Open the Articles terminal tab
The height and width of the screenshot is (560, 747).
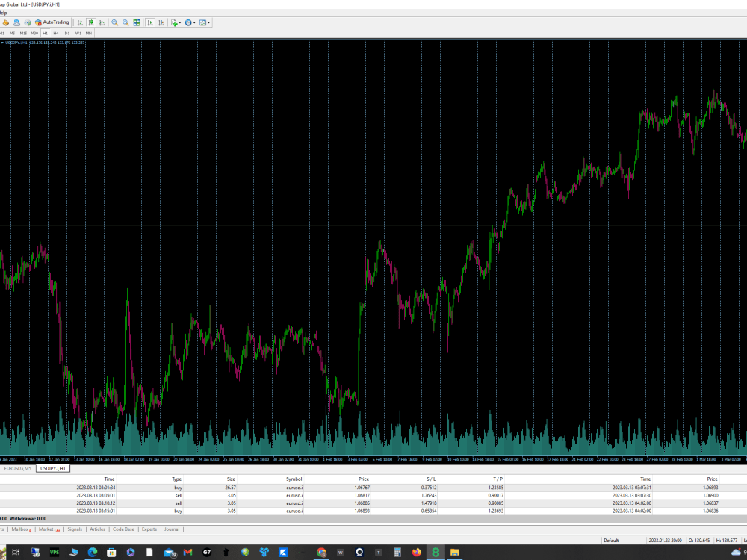[x=97, y=529]
